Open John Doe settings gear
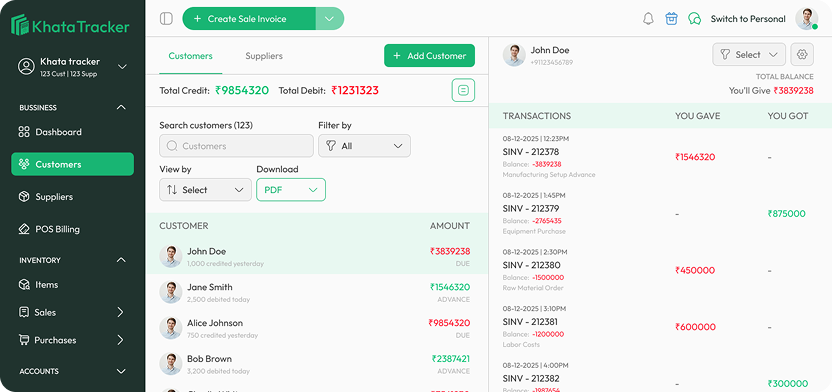Viewport: 832px width, 392px height. pos(802,54)
